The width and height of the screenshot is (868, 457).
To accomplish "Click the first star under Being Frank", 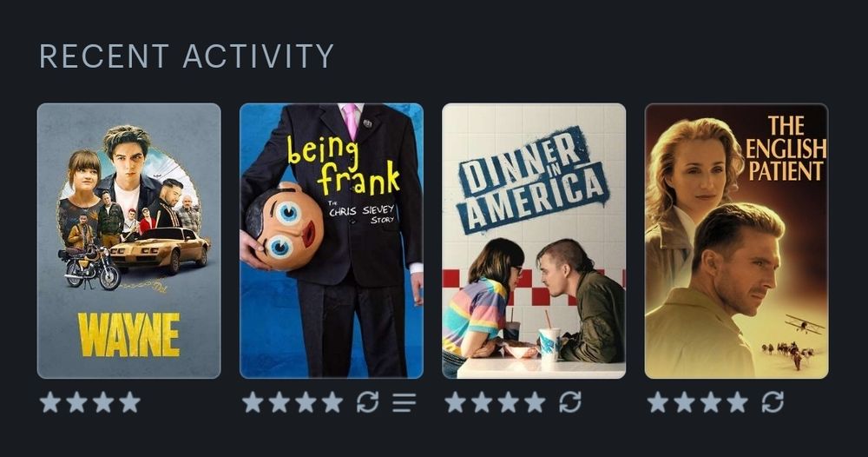I will 253,402.
